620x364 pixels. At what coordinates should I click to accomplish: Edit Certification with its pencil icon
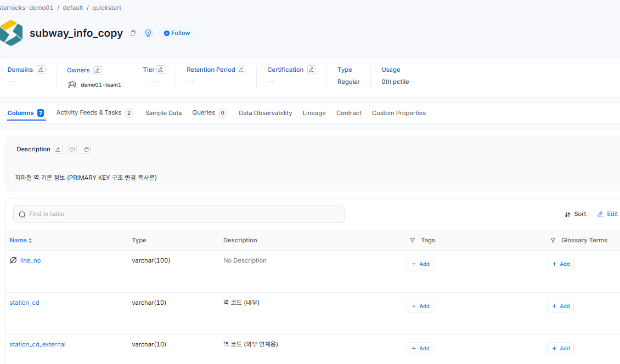pyautogui.click(x=312, y=70)
